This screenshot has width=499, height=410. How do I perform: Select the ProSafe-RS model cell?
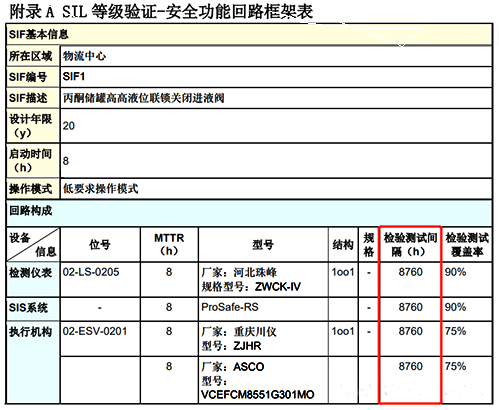[263, 309]
